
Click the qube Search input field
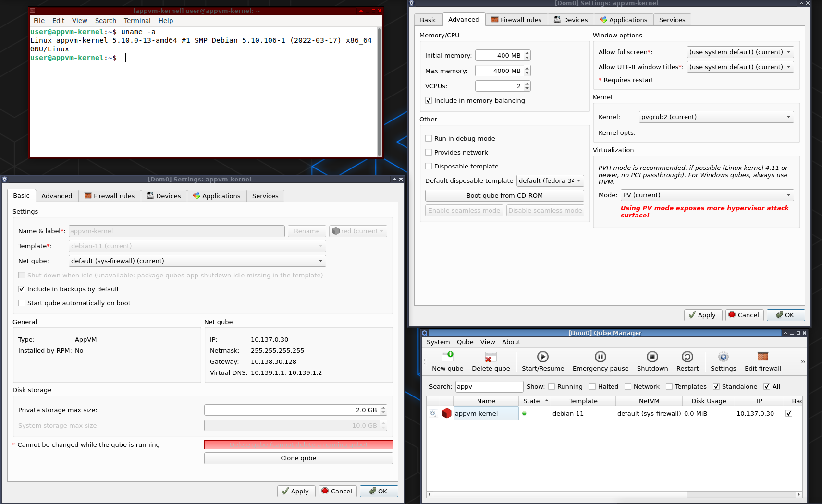pyautogui.click(x=489, y=387)
